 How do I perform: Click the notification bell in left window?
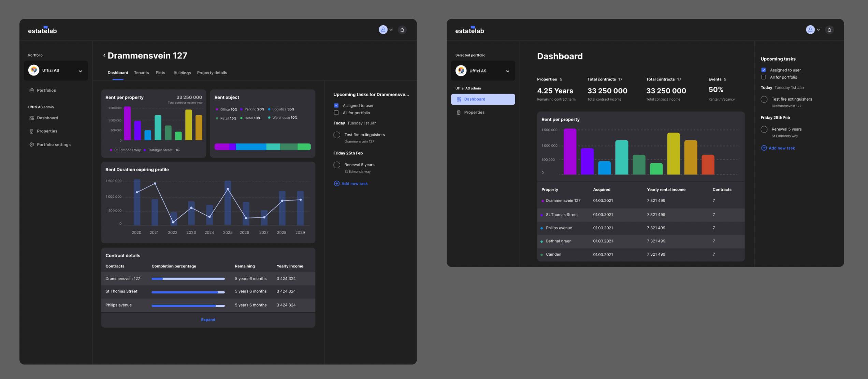[x=402, y=30]
